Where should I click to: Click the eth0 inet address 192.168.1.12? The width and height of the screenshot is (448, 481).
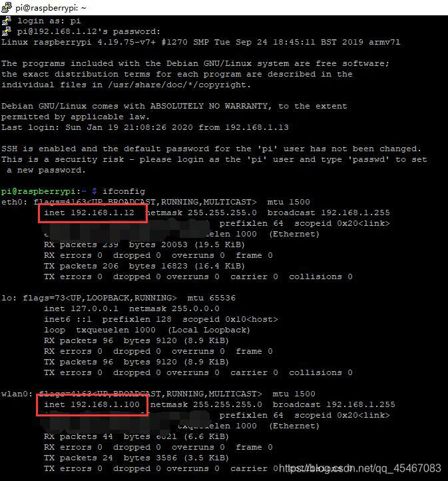[103, 213]
